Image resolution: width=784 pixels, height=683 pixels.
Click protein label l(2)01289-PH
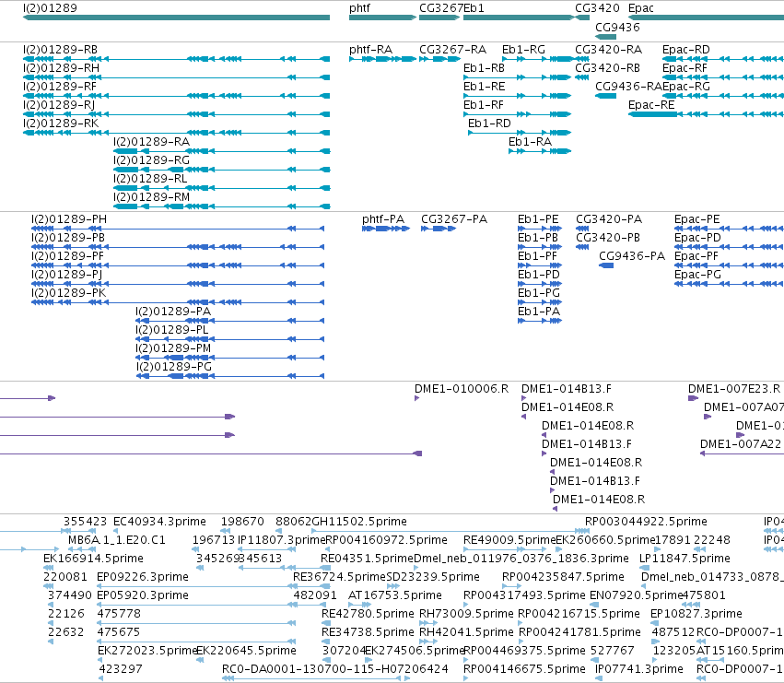(69, 219)
